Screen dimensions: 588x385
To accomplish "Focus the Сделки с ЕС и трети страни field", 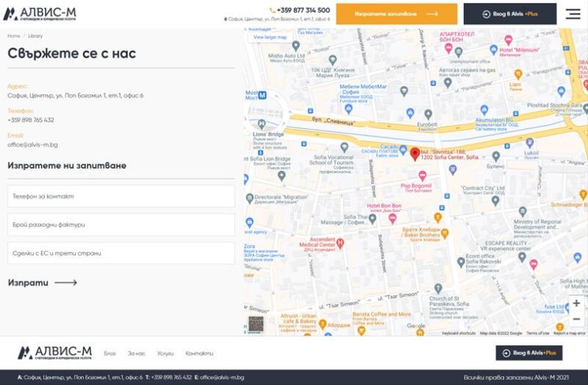I will point(121,253).
